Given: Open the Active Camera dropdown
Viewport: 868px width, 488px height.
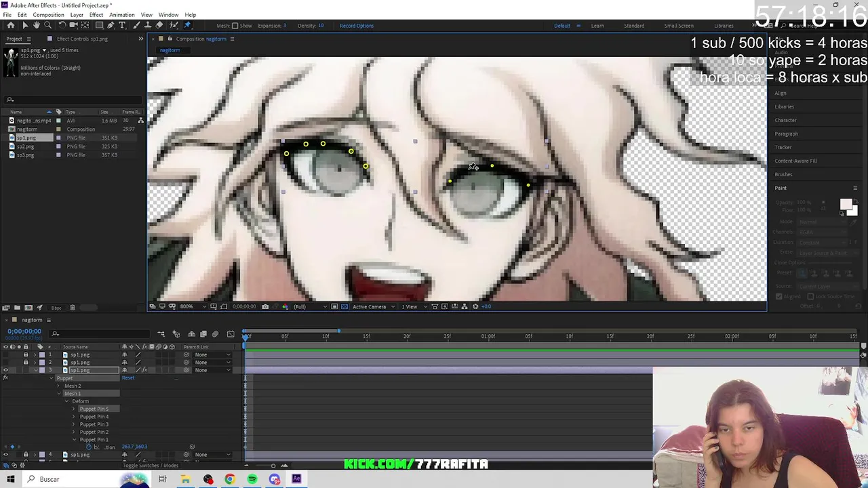Looking at the screenshot, I should point(372,306).
